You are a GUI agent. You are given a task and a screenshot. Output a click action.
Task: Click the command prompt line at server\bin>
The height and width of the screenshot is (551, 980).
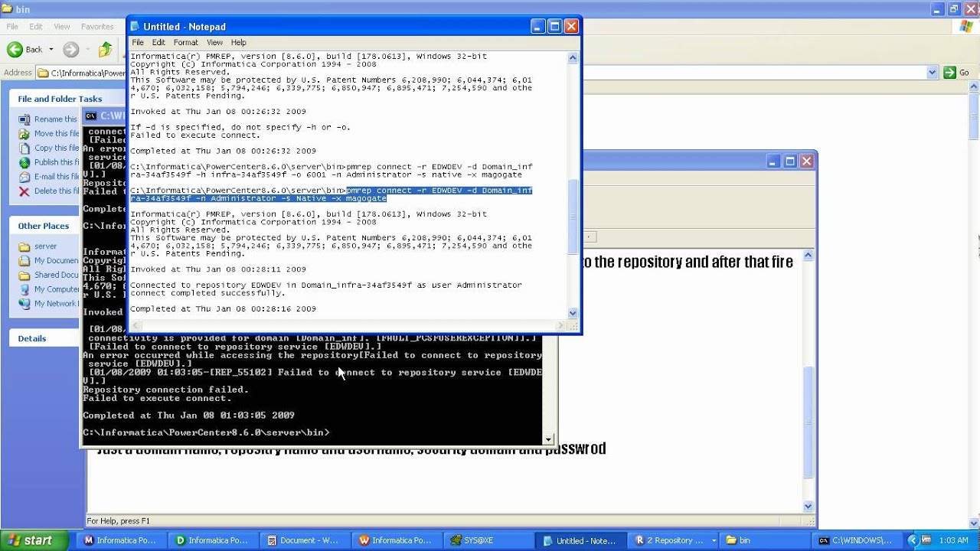point(207,432)
